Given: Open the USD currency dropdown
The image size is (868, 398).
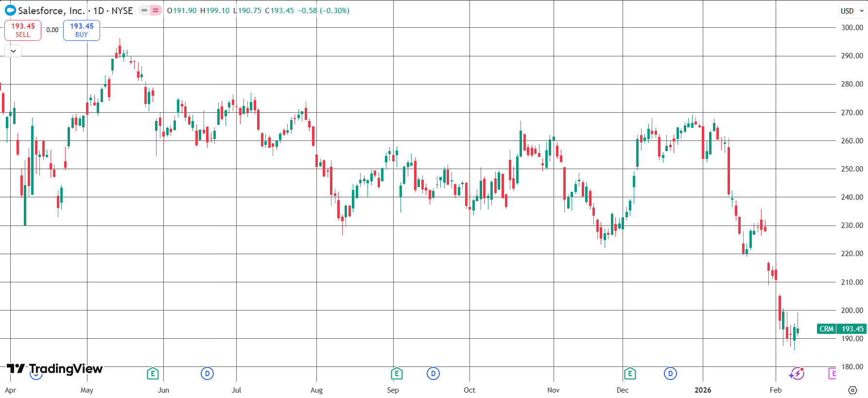Looking at the screenshot, I should click(852, 11).
